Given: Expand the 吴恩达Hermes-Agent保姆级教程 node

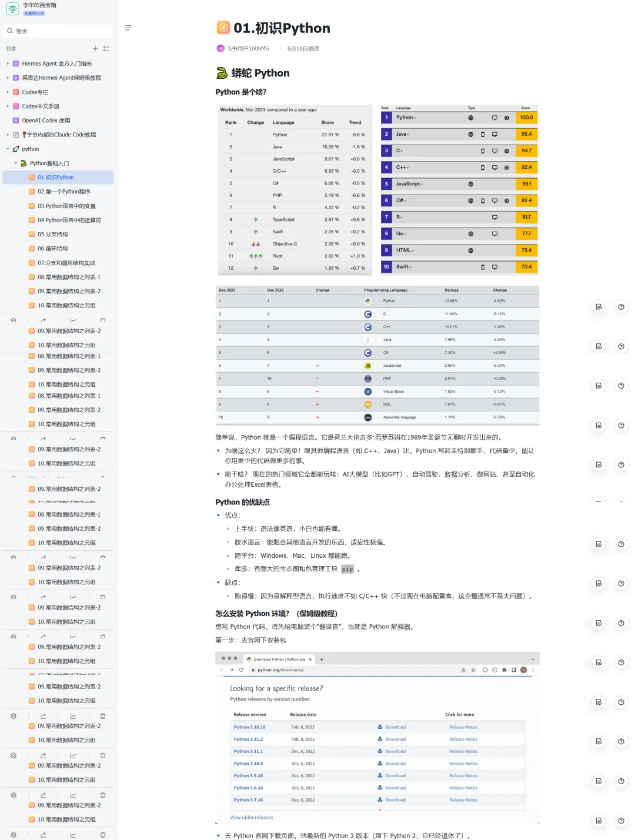Looking at the screenshot, I should pyautogui.click(x=8, y=78).
